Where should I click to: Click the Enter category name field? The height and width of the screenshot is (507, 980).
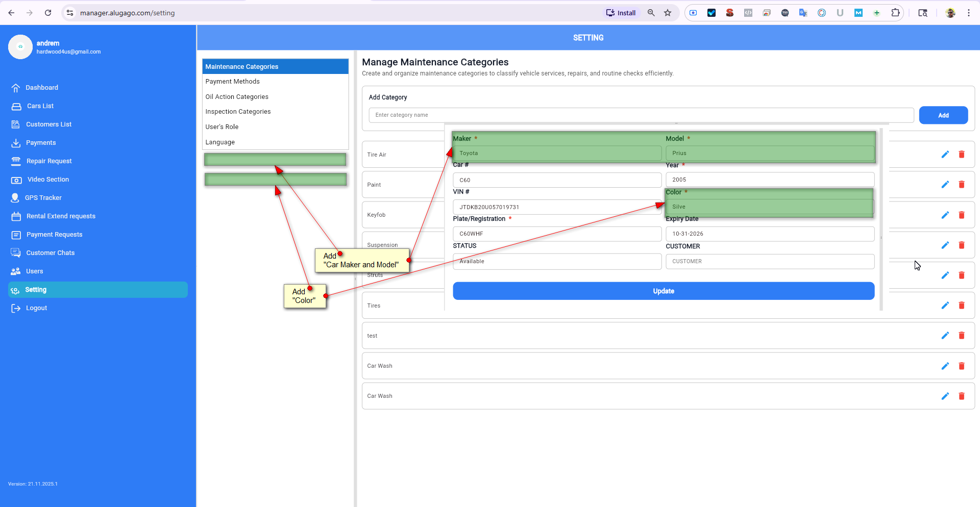click(x=641, y=115)
